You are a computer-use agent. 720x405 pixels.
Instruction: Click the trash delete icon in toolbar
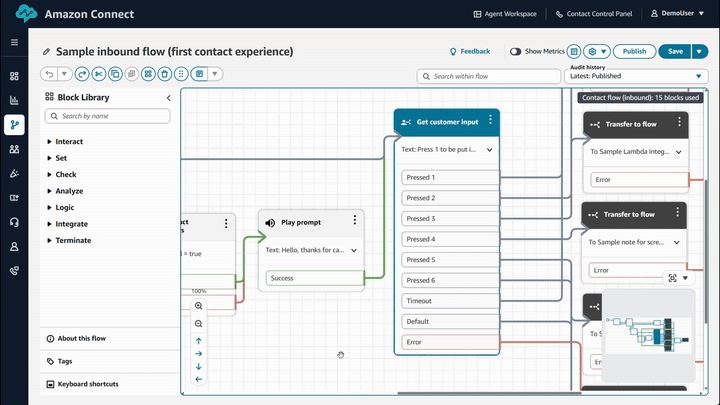pos(164,74)
